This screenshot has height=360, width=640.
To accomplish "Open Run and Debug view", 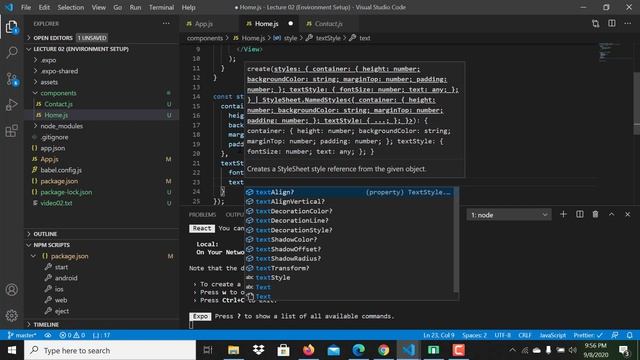I will coord(11,105).
